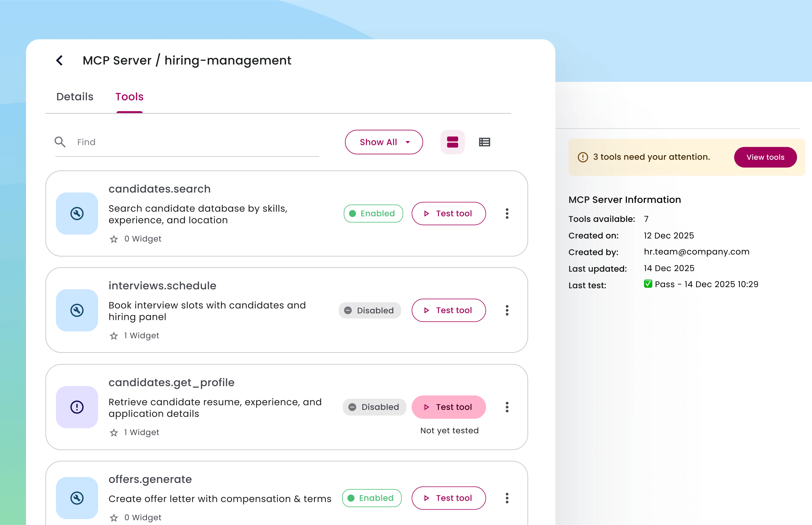The image size is (812, 525).
Task: Toggle Disabled status on interviews.schedule
Action: point(369,310)
